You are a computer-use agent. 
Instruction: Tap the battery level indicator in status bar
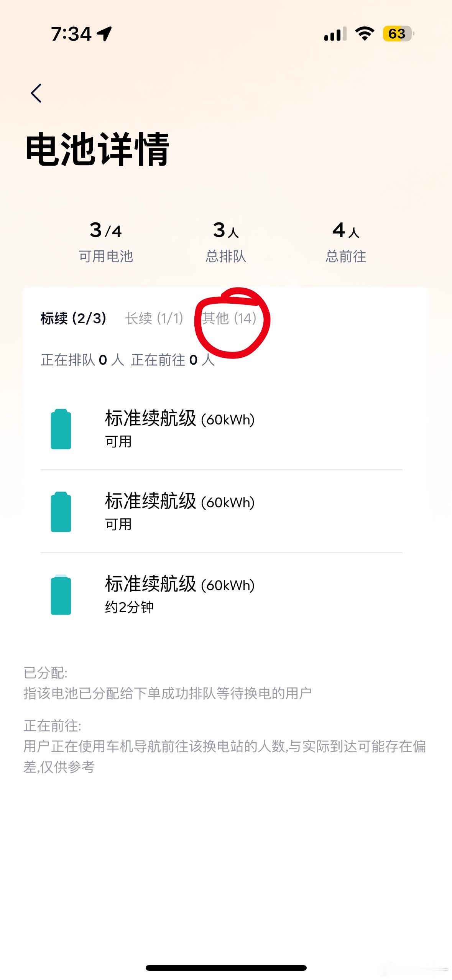(x=398, y=34)
